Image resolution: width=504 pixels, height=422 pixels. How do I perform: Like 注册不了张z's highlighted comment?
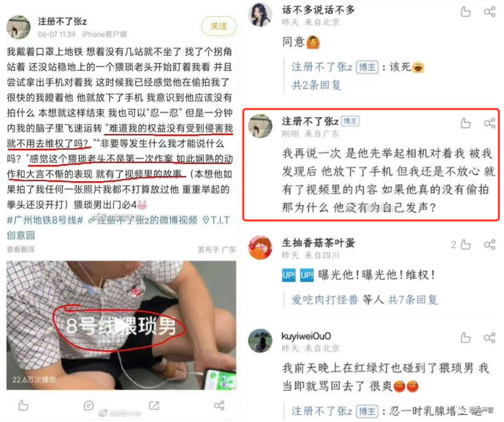point(465,123)
